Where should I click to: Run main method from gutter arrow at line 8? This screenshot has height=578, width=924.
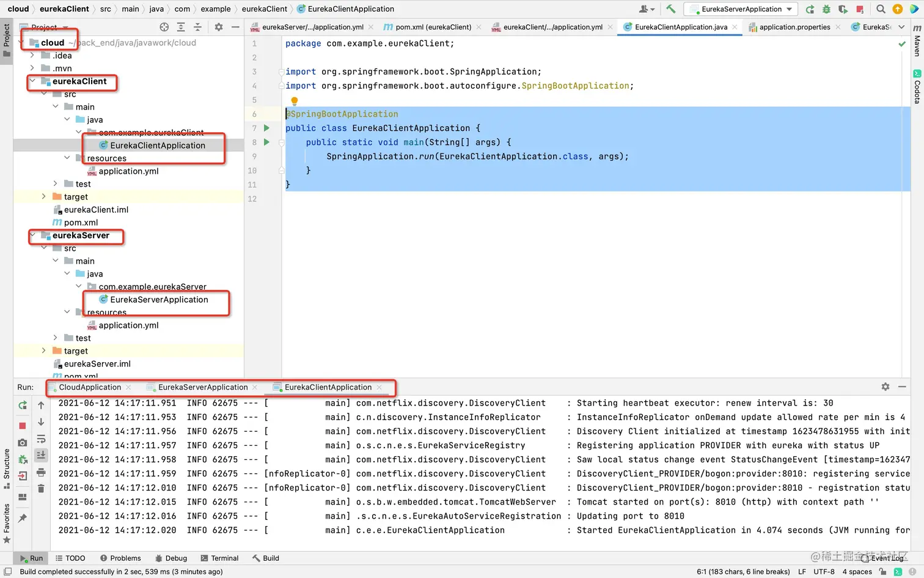pyautogui.click(x=266, y=142)
